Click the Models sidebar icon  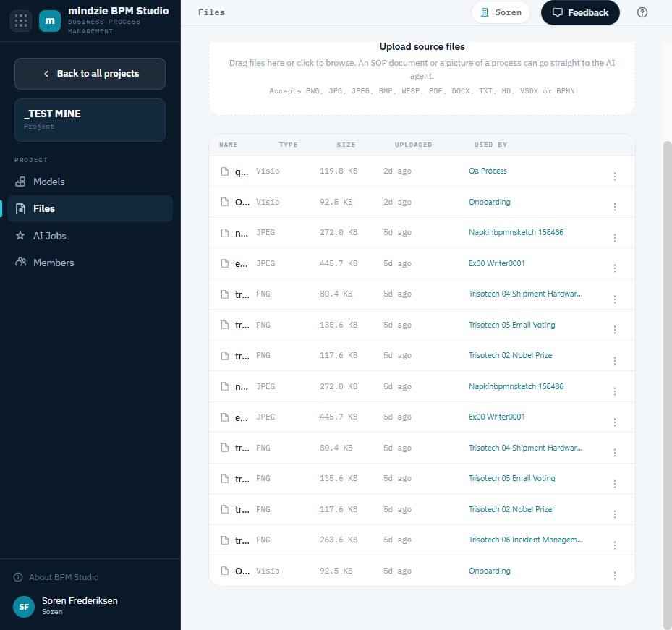20,182
